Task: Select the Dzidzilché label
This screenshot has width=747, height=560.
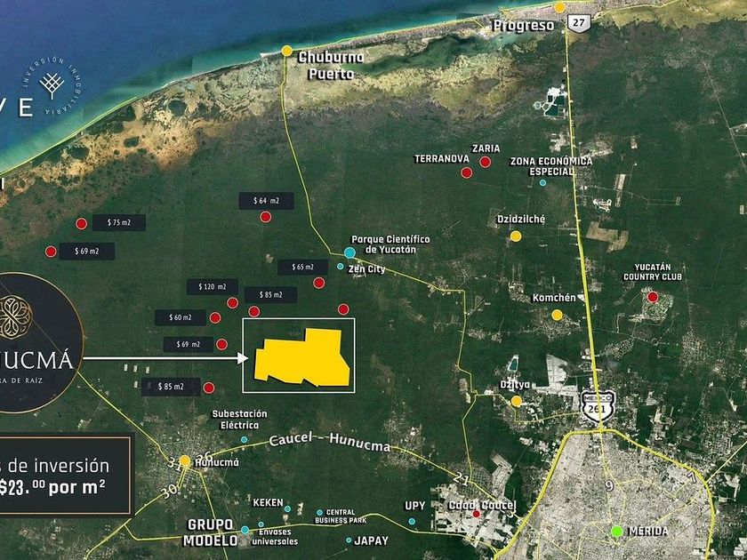Action: [x=521, y=219]
